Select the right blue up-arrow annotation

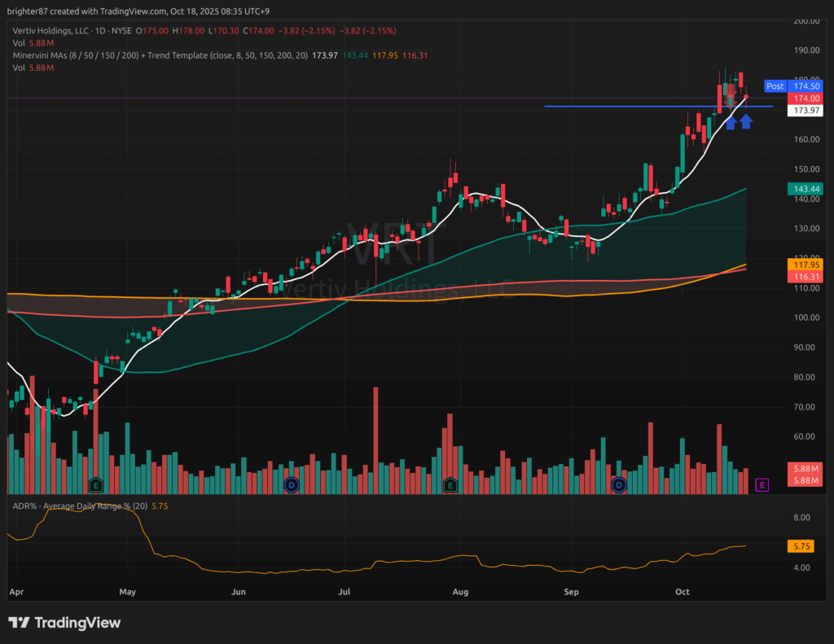click(x=746, y=122)
